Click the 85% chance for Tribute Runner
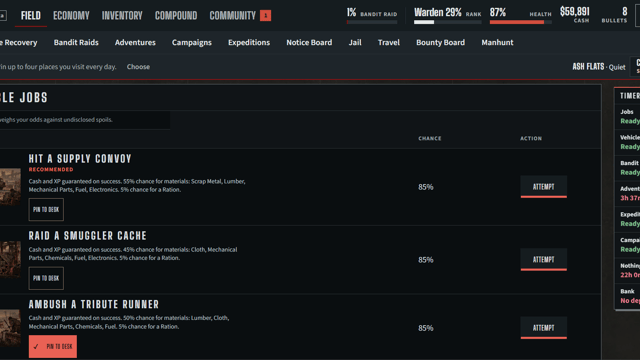 [x=426, y=328]
